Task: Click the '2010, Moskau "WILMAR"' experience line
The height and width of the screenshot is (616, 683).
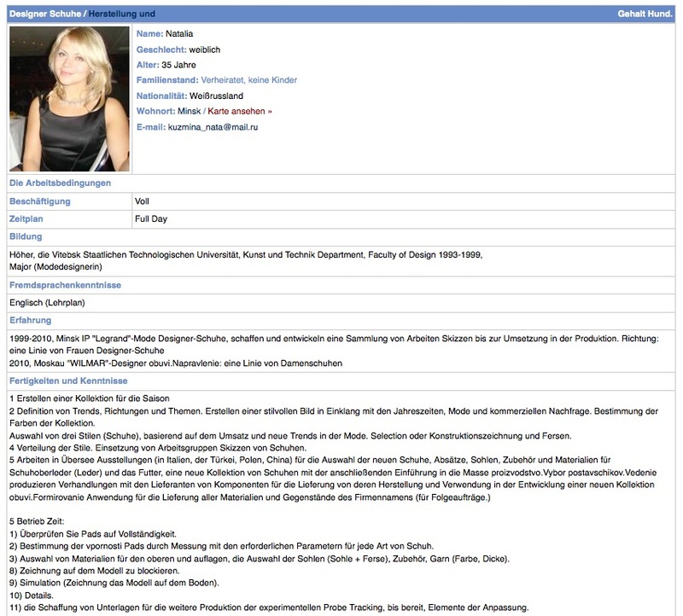Action: pyautogui.click(x=176, y=363)
